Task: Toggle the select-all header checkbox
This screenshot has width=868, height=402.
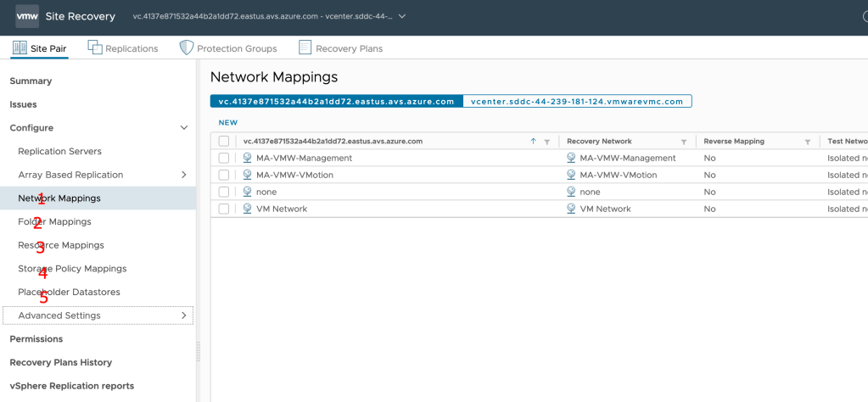Action: [224, 142]
